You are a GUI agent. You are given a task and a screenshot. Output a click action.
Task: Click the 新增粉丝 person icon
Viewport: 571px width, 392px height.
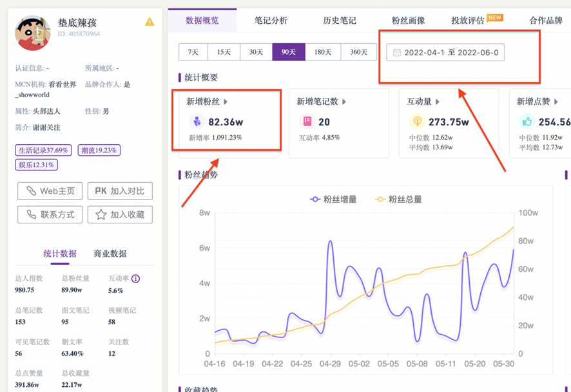(197, 122)
